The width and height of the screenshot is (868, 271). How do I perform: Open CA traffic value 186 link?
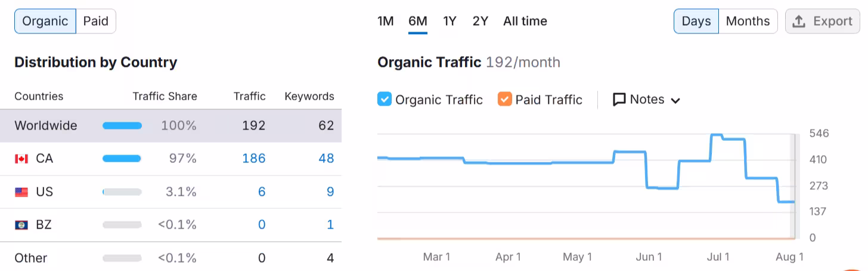(x=254, y=159)
